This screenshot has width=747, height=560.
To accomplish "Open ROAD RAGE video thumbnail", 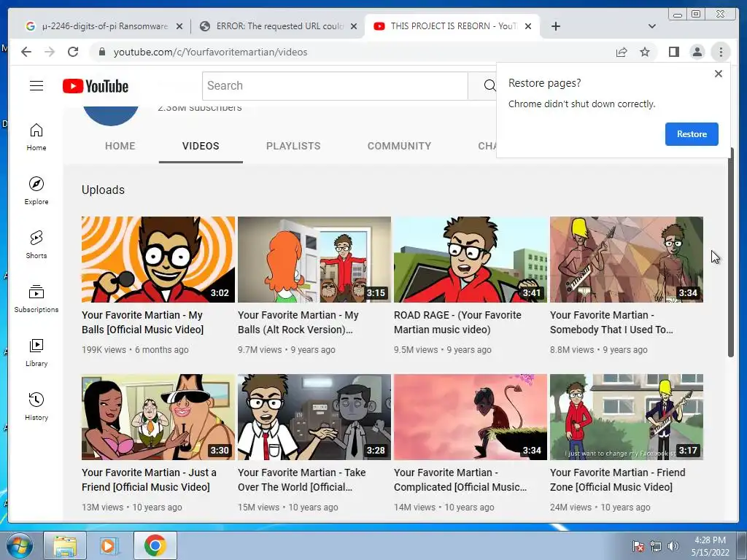I will click(471, 260).
